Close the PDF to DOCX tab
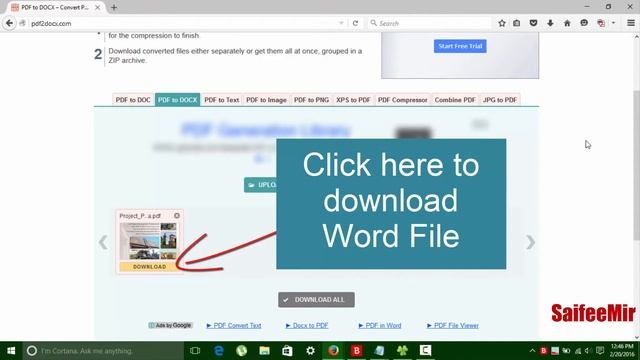The height and width of the screenshot is (360, 640). coord(98,7)
